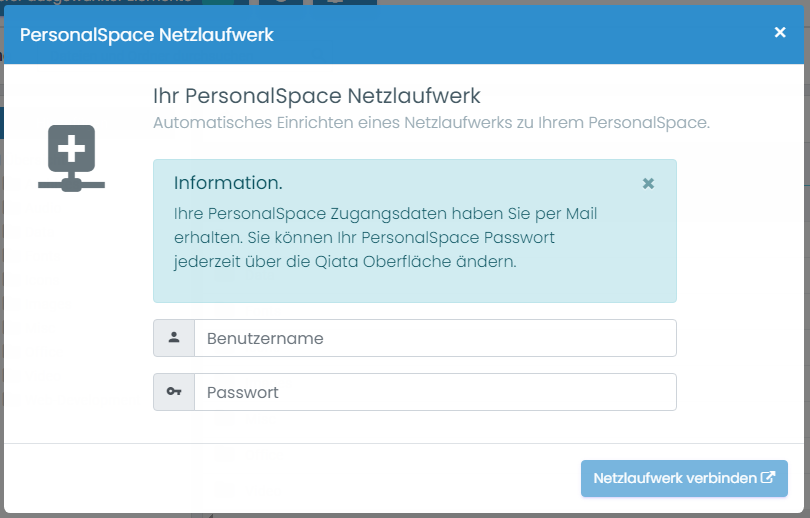Click the key icon beside Passwort
Screen dimensions: 810x518
(174, 392)
